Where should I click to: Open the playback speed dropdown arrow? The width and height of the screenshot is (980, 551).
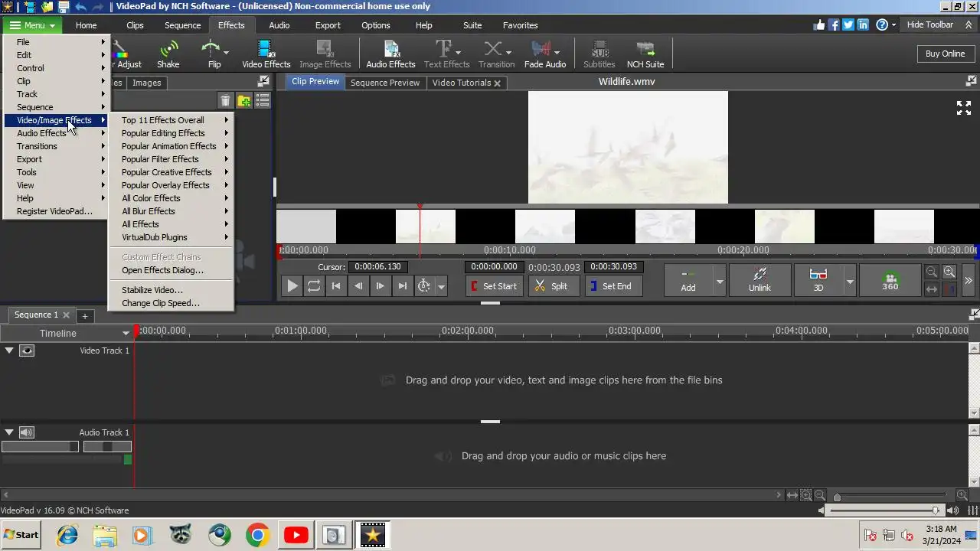click(441, 287)
